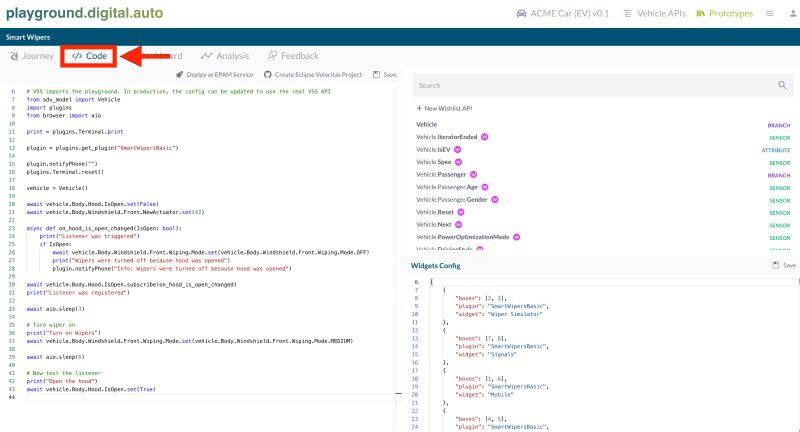Click the "widget": "Mobile" config line

484,395
